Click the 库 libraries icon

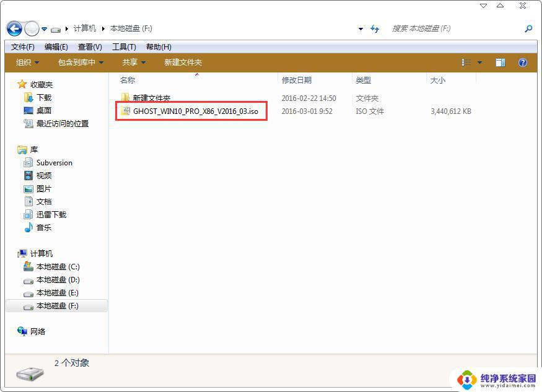tap(22, 150)
